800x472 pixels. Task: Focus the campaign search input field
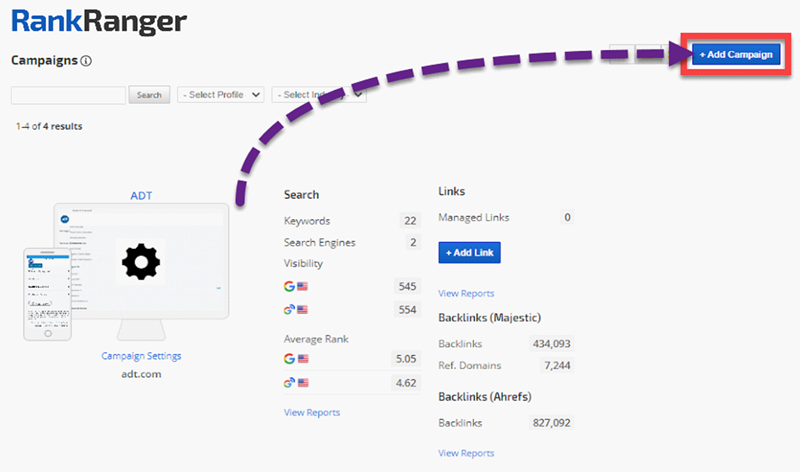tap(68, 95)
